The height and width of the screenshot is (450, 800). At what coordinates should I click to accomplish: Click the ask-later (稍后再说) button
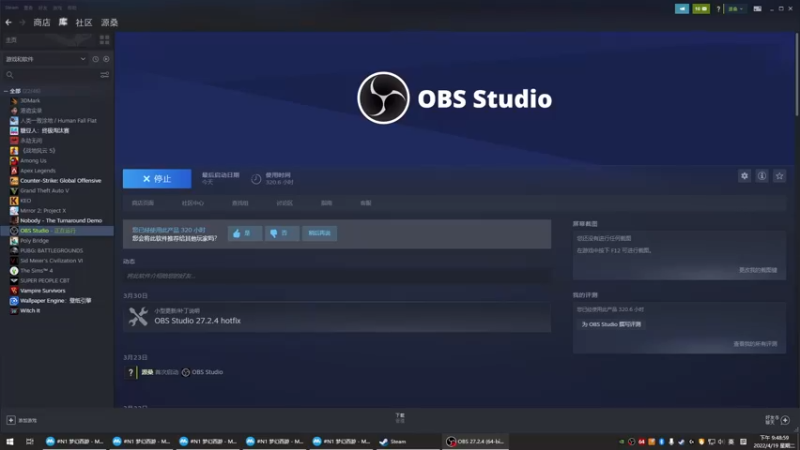click(319, 233)
